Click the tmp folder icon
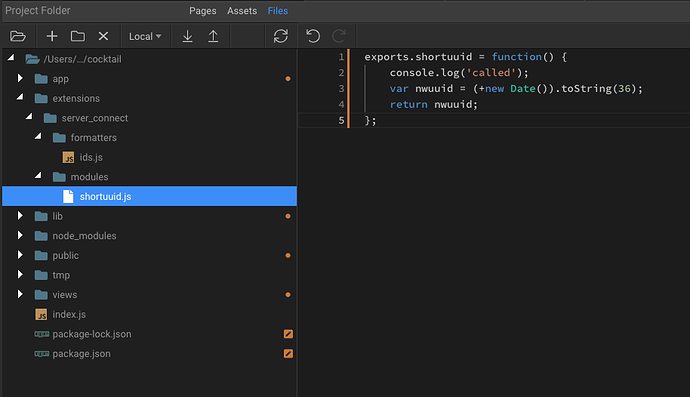Image resolution: width=690 pixels, height=397 pixels. click(41, 275)
